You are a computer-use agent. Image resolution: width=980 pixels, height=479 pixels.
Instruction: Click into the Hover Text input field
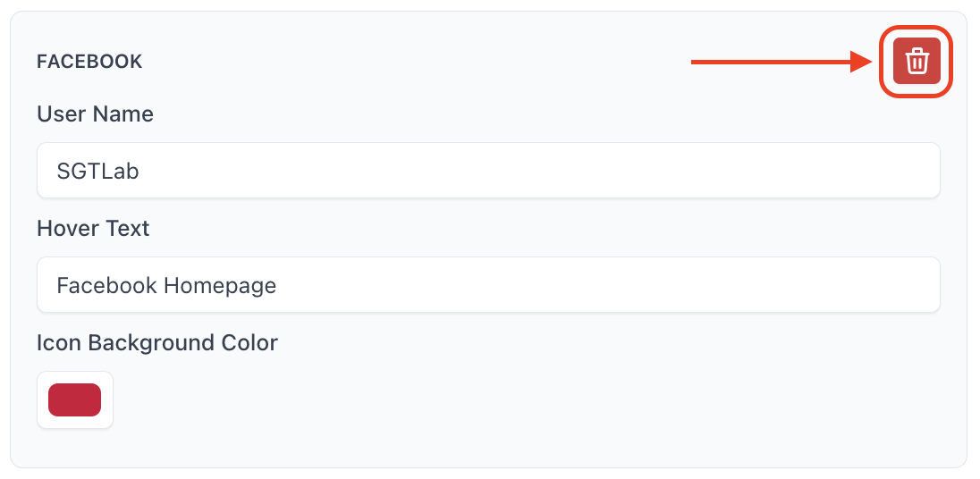(487, 285)
